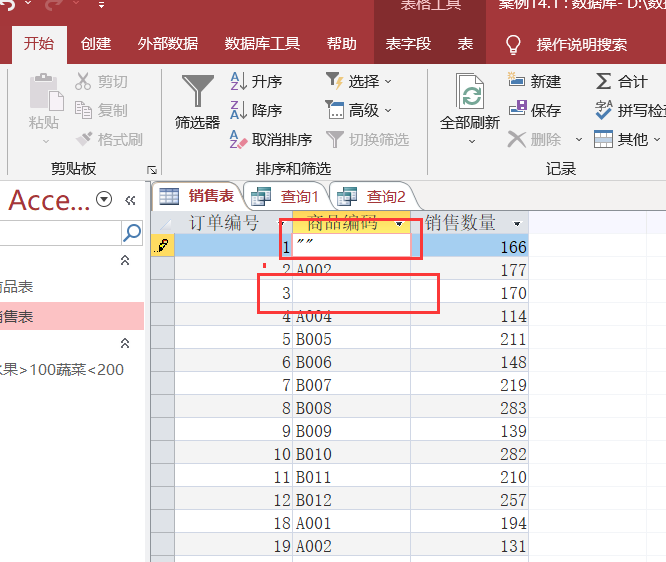Click the Undo arrow in the quick access toolbar
Screen dimensions: 666x562
(8, 4)
